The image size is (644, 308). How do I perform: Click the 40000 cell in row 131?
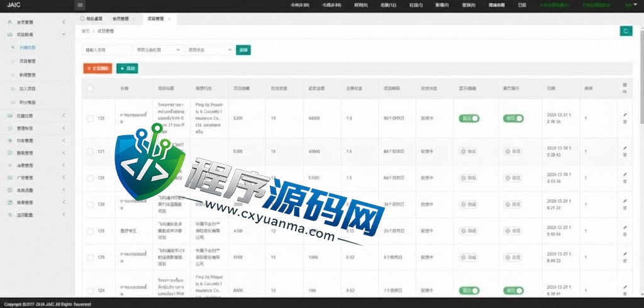314,151
